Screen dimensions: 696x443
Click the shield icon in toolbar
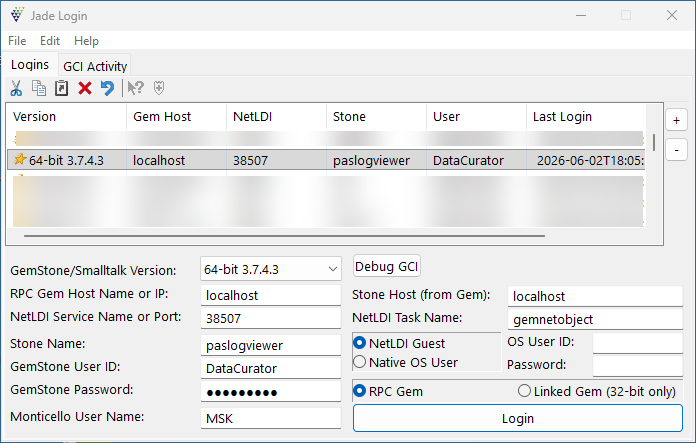[158, 88]
